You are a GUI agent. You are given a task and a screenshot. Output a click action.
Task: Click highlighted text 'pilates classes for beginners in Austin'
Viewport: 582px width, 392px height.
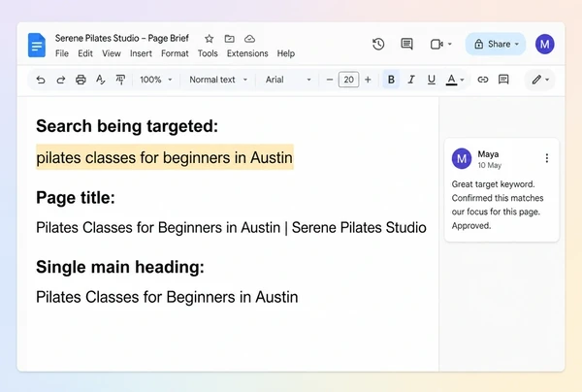(x=165, y=157)
